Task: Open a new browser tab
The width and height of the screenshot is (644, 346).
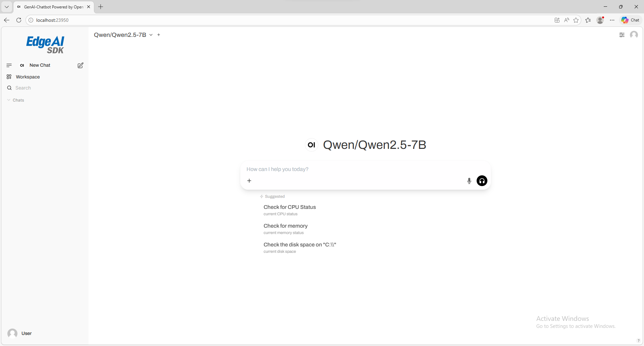Action: point(101,7)
